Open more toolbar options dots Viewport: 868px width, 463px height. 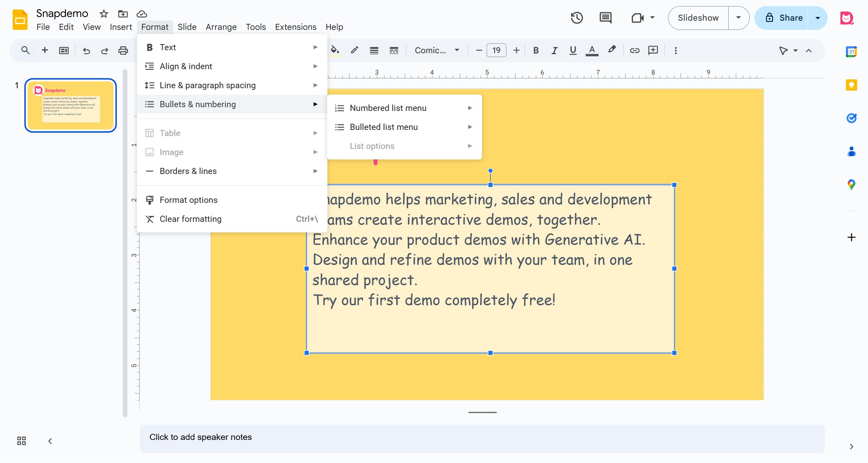[675, 51]
